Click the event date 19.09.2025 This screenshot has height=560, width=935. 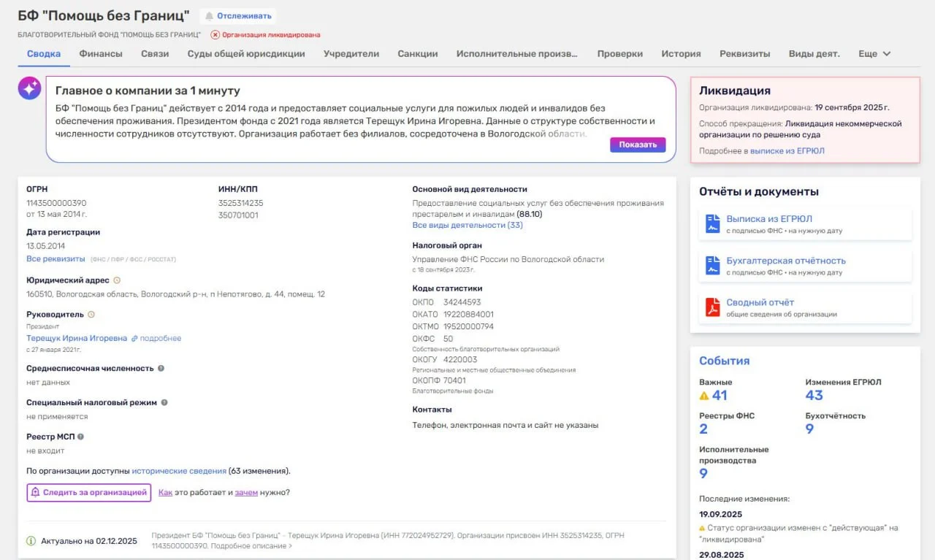point(722,514)
